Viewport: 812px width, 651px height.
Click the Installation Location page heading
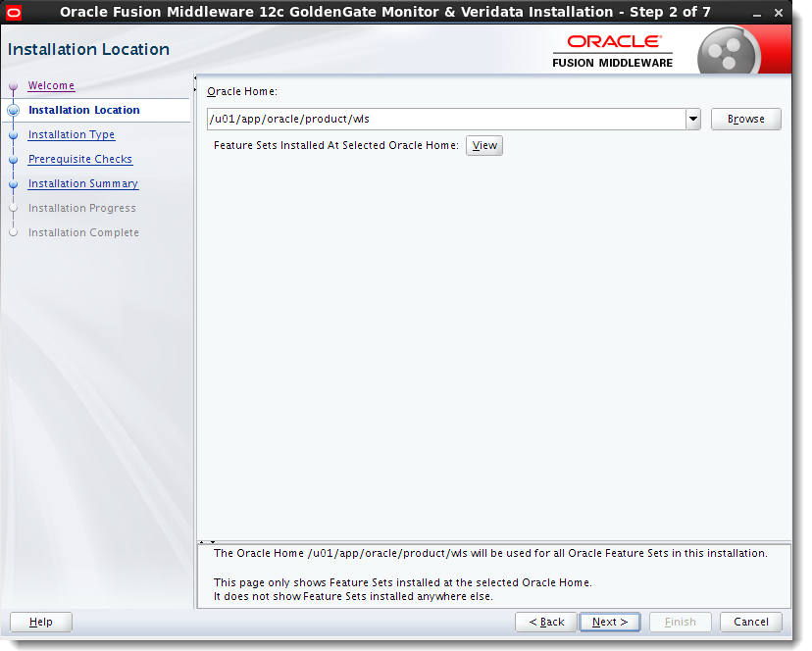click(x=88, y=49)
